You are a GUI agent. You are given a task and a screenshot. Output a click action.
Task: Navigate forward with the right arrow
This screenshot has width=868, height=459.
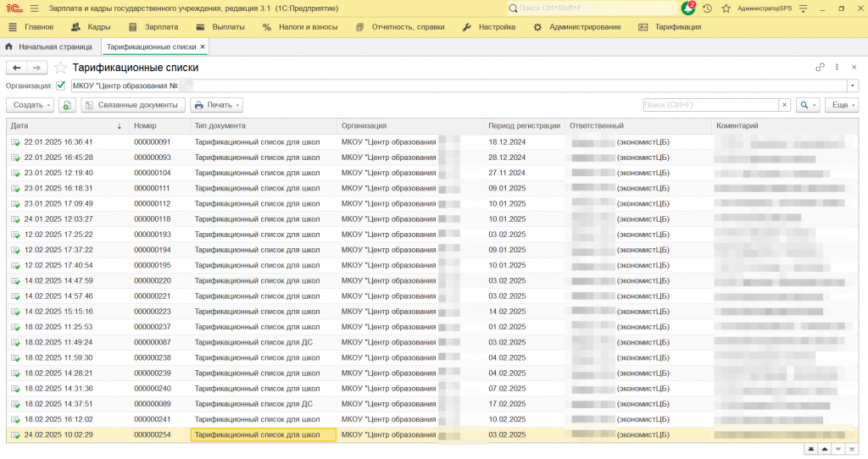[36, 68]
